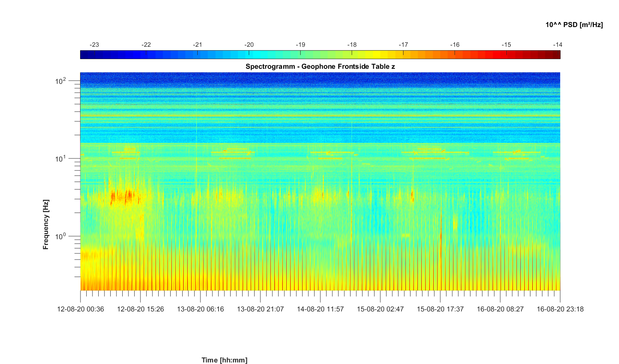Click the '14-08-20 11:57' time label
The image size is (619, 364).
(320, 309)
